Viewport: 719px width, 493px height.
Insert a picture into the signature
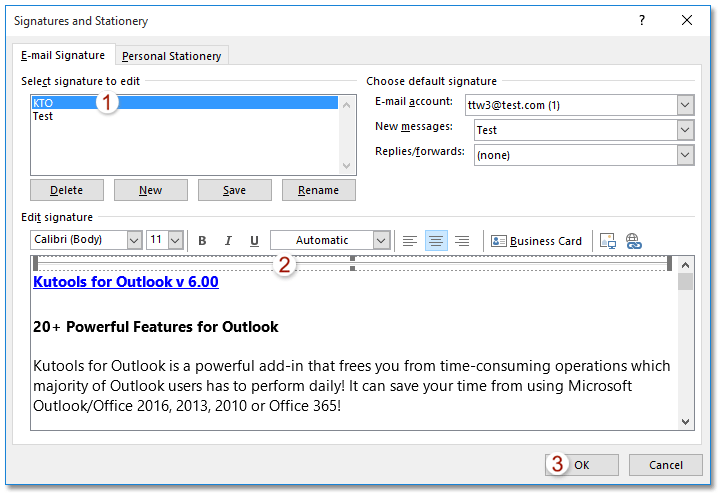pos(608,241)
